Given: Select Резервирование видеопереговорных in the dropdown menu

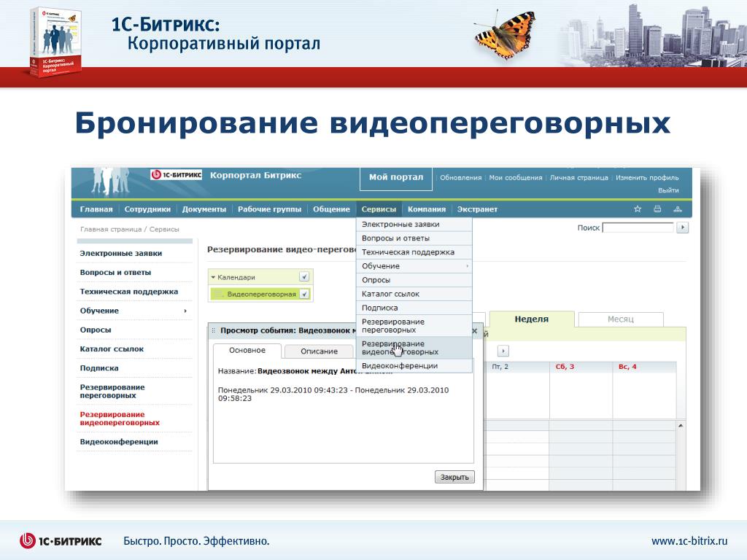Looking at the screenshot, I should pyautogui.click(x=414, y=348).
